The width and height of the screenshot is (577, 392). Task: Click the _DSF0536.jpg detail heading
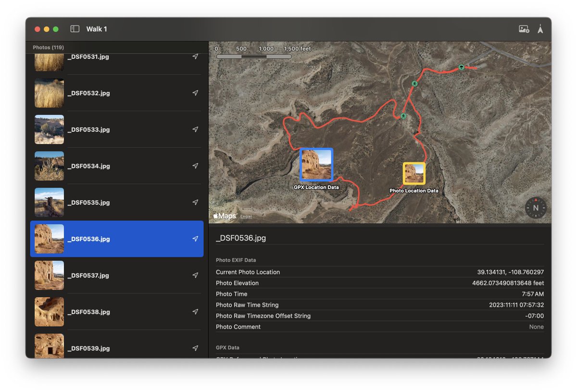coord(241,238)
